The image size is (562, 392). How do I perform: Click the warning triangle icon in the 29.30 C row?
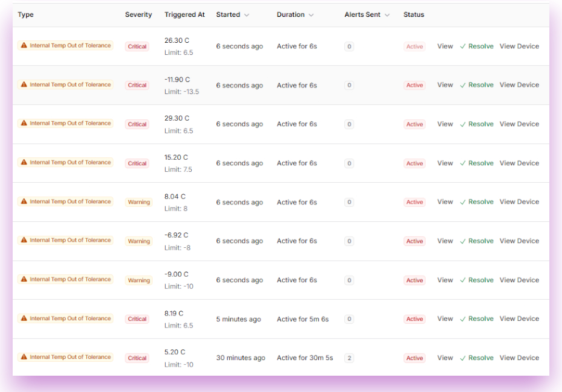24,124
